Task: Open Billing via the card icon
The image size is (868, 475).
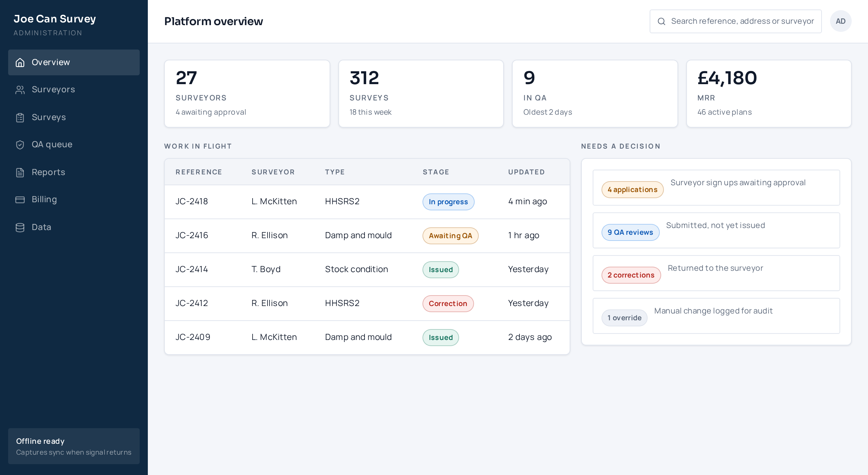Action: tap(20, 199)
